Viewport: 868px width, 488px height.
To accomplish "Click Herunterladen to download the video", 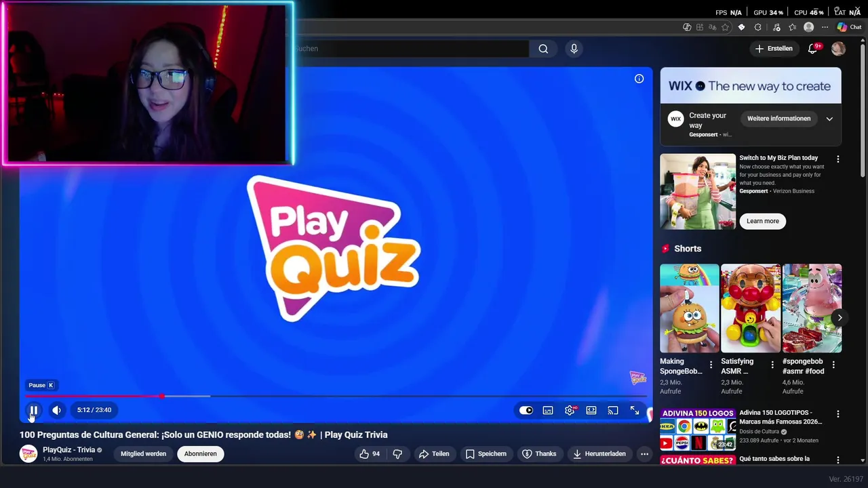I will click(x=599, y=454).
